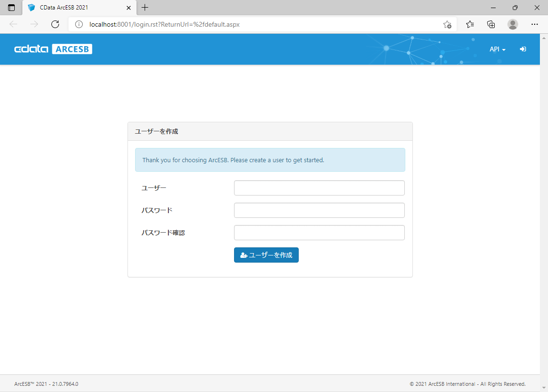This screenshot has height=392, width=548.
Task: Add page to favorites star icon
Action: (447, 24)
